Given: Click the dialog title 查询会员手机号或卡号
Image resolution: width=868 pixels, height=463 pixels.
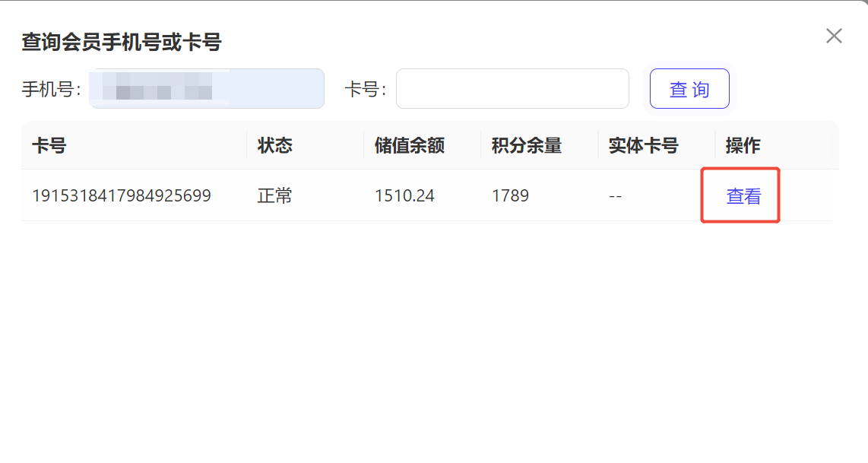Looking at the screenshot, I should point(121,42).
